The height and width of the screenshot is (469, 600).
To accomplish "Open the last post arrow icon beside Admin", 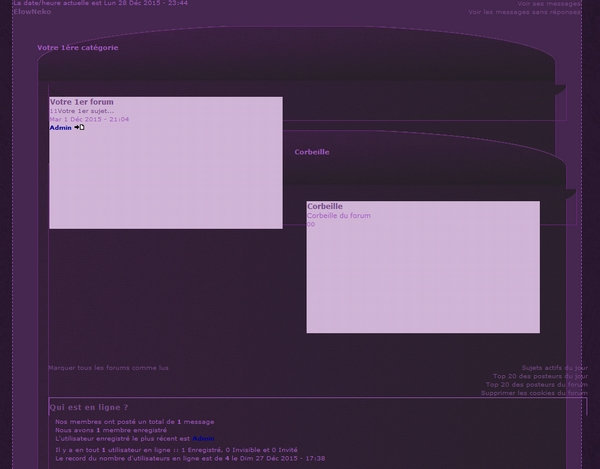I will (79, 127).
